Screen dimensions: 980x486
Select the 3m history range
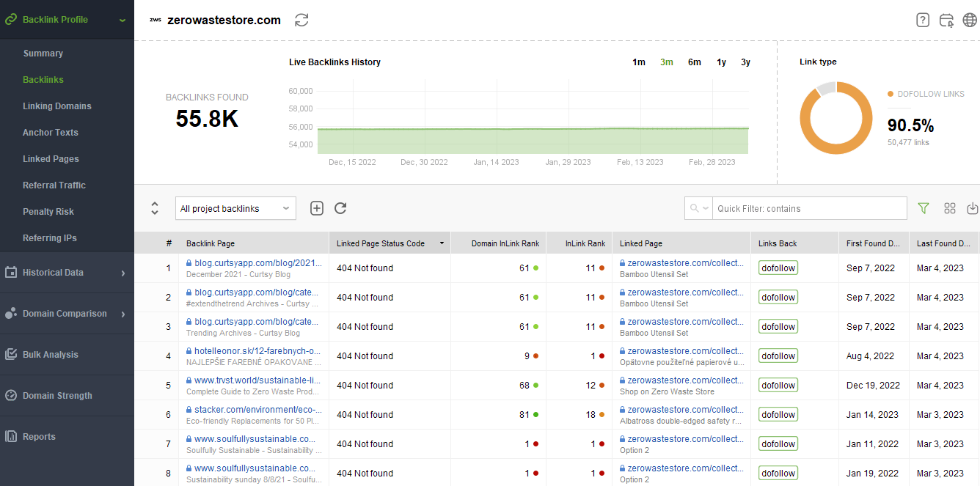point(667,62)
